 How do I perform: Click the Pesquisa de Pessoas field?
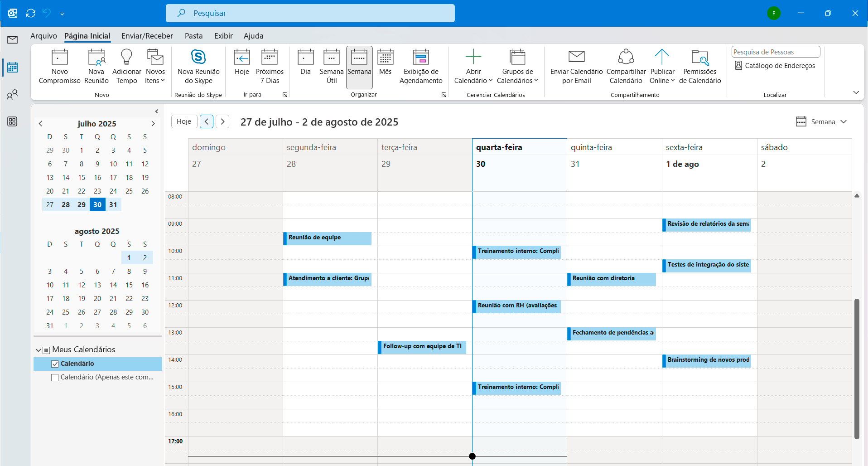pyautogui.click(x=775, y=52)
